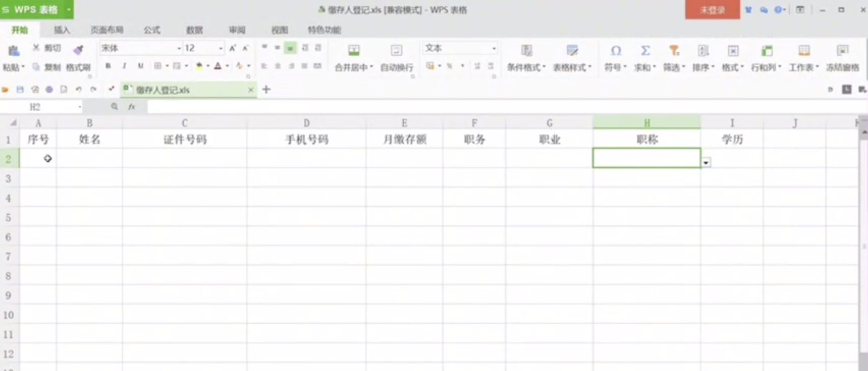The image size is (868, 371).
Task: Apply the red font color A swatch
Action: [218, 66]
